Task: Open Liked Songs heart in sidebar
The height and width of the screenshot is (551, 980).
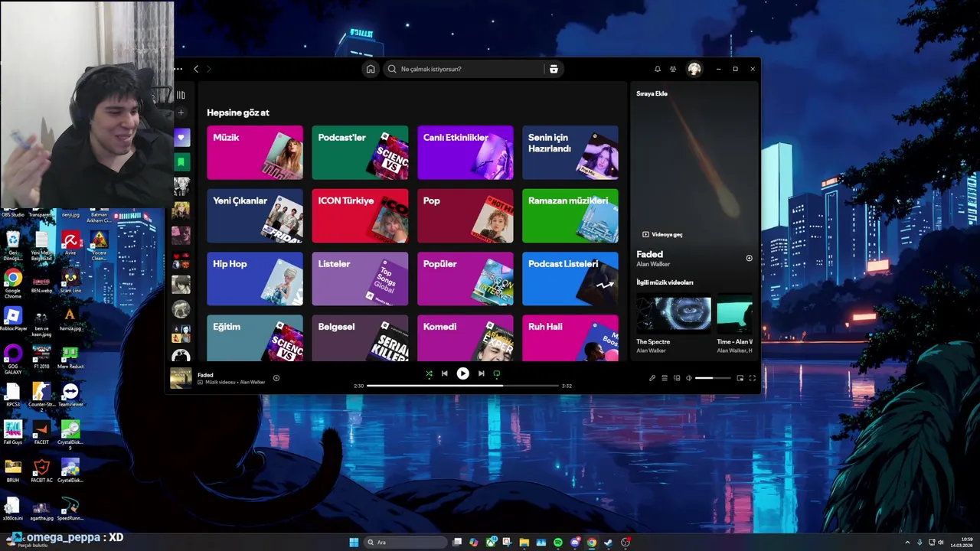Action: 181,138
